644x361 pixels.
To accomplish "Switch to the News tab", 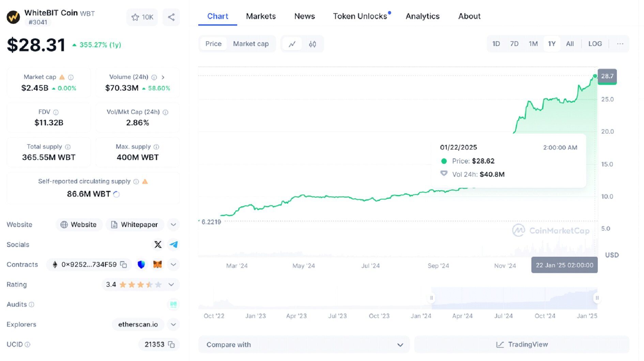I will (304, 16).
